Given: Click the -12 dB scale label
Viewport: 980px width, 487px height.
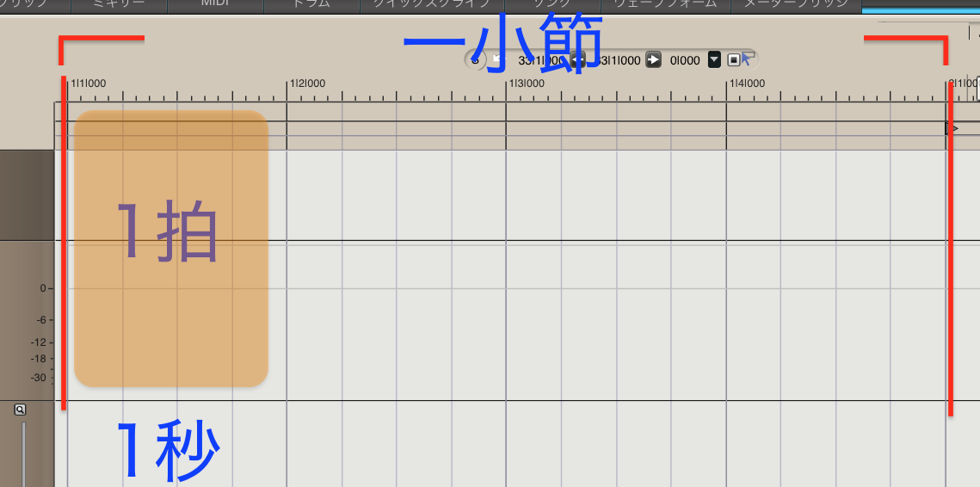Looking at the screenshot, I should click(x=39, y=342).
